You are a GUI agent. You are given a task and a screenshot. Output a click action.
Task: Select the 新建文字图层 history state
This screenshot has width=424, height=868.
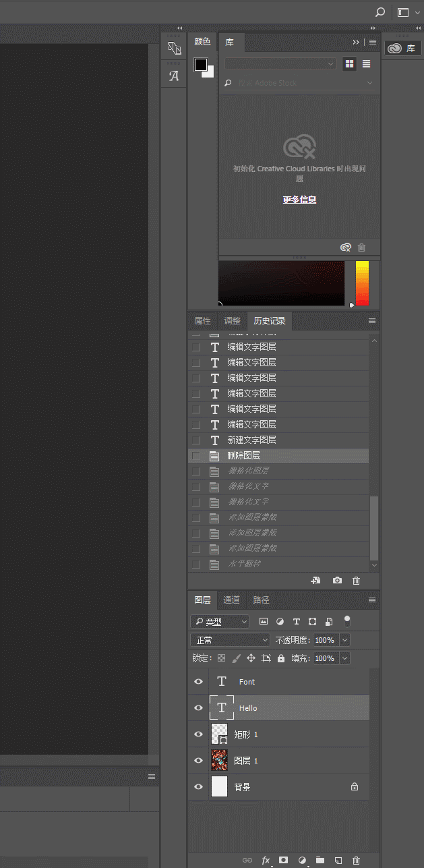(251, 440)
